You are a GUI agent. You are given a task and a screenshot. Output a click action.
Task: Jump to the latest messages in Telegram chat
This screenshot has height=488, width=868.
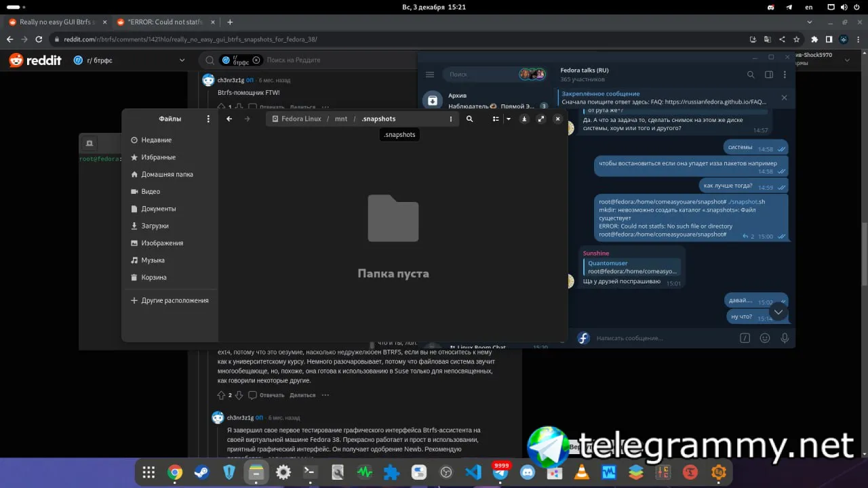coord(778,312)
